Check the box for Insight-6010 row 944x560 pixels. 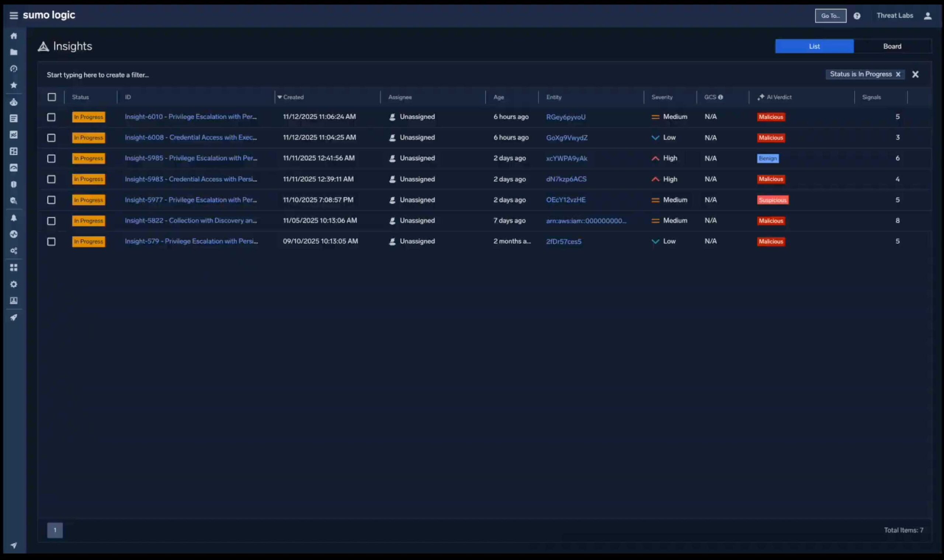pos(51,117)
